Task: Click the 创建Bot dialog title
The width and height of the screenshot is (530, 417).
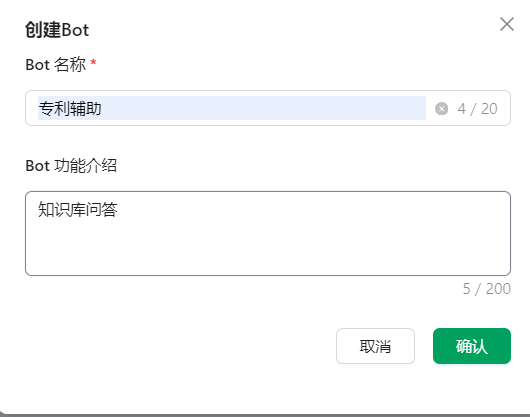Action: coord(57,30)
